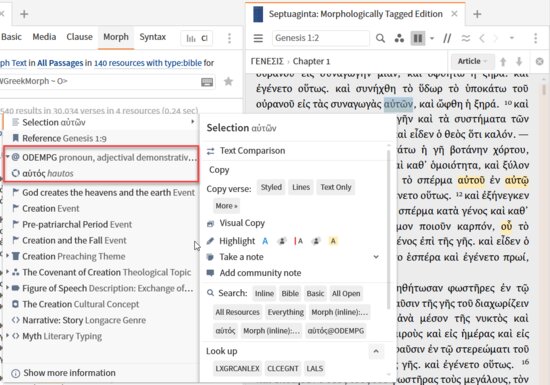Select the Pre-patriarchal Period Event entry

click(101, 224)
